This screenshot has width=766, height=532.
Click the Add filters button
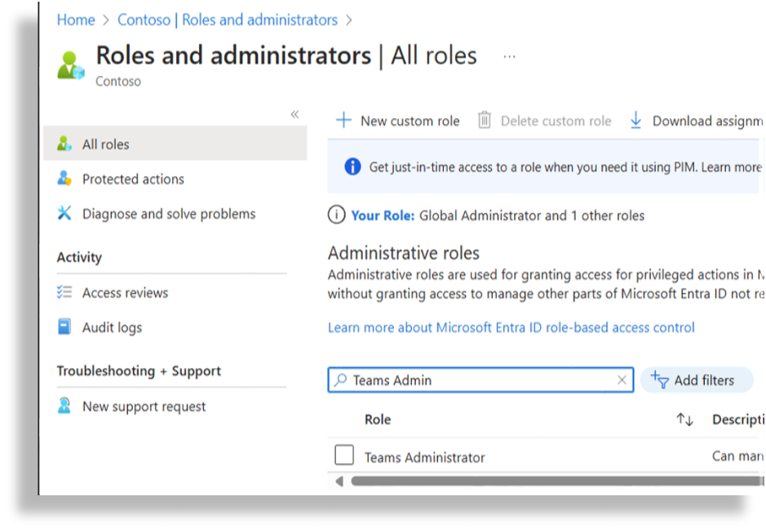point(695,380)
